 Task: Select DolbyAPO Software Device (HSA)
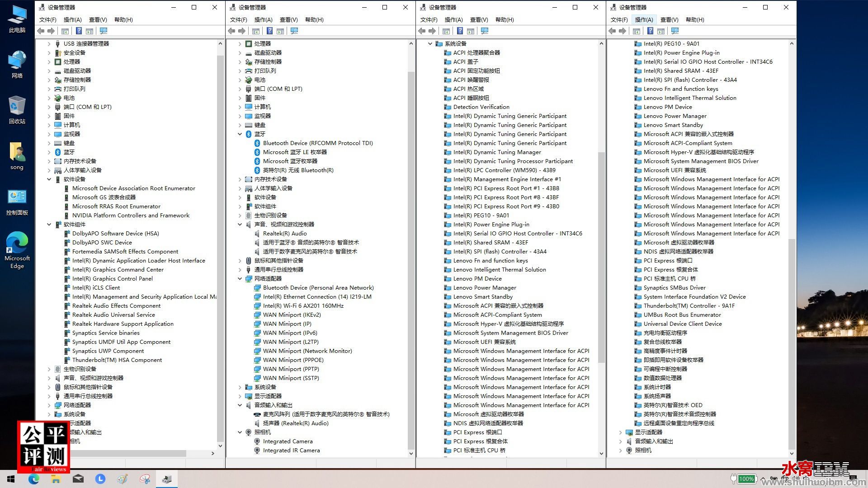[116, 234]
